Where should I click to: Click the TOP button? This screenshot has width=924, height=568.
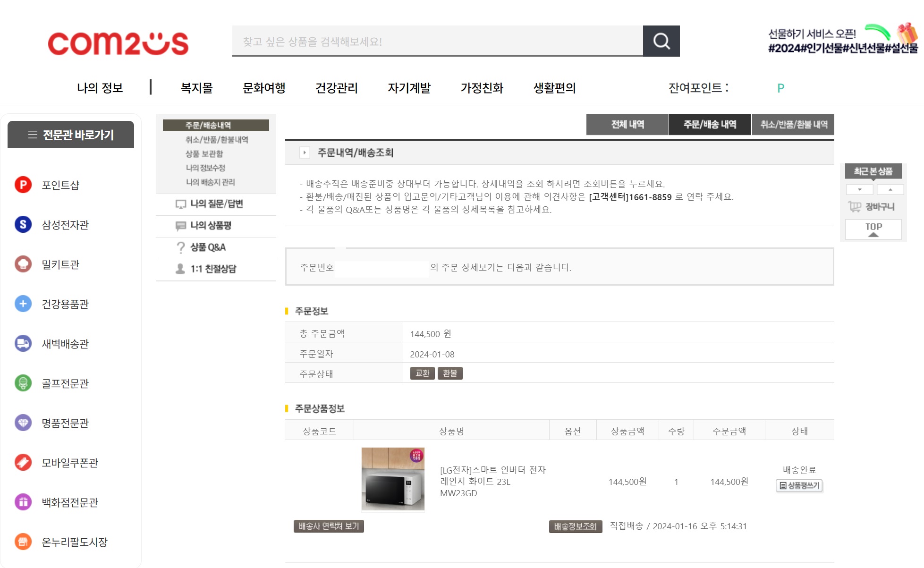pyautogui.click(x=873, y=229)
